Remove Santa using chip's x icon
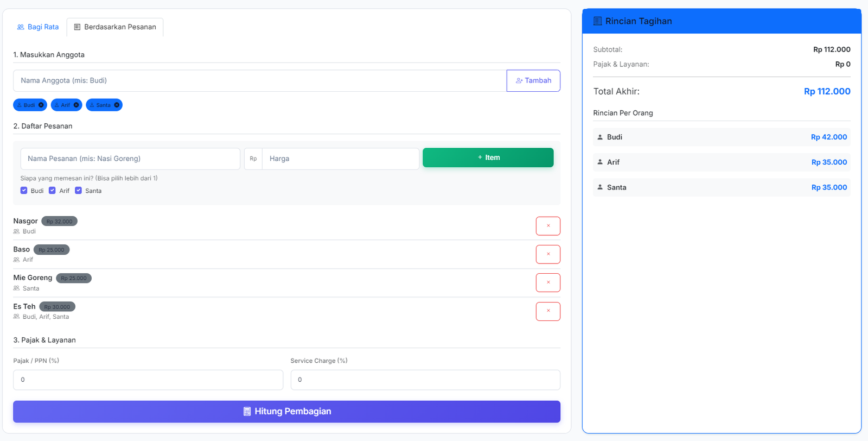The height and width of the screenshot is (441, 868). pyautogui.click(x=117, y=105)
